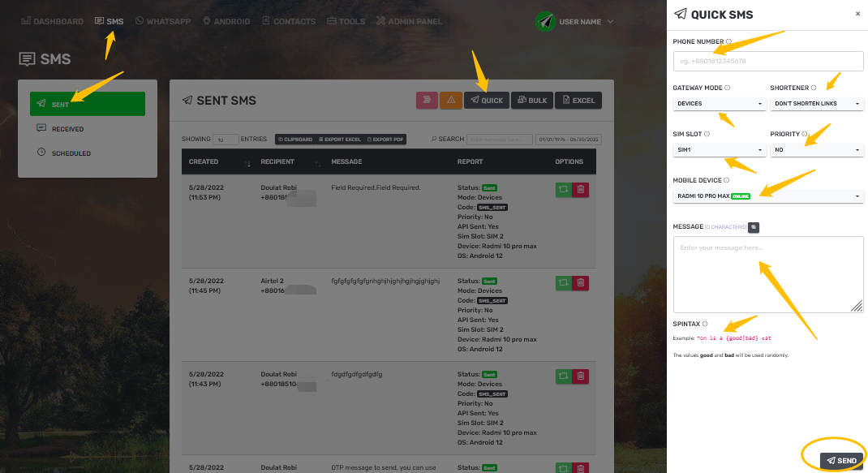Click the Report column header
Screen dimensions: 868x473
tap(470, 161)
